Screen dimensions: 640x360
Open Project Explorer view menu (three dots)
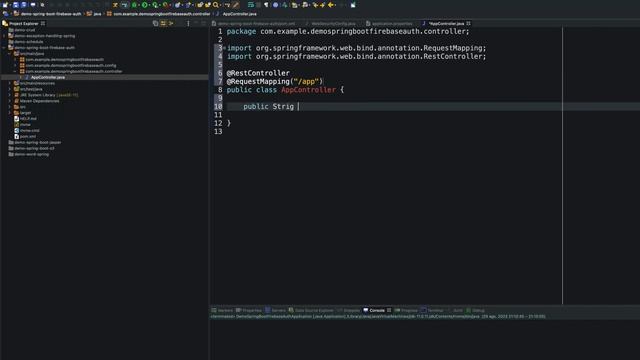pos(188,24)
